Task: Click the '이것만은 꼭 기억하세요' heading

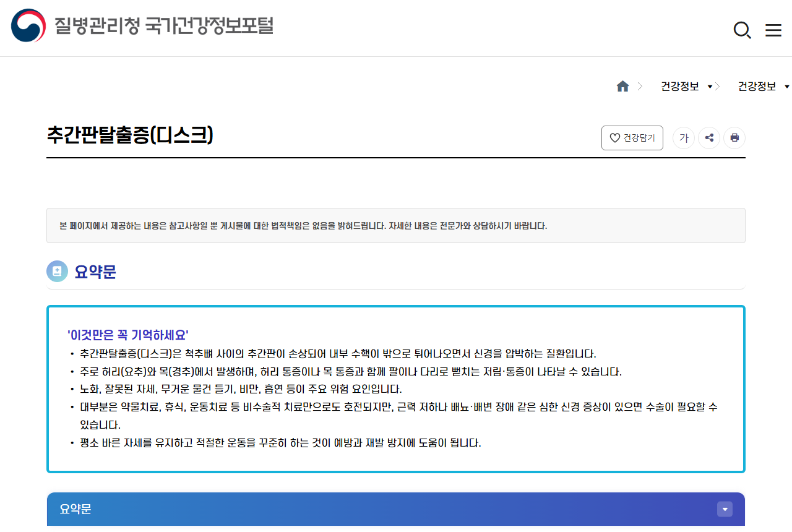Action: pos(128,335)
